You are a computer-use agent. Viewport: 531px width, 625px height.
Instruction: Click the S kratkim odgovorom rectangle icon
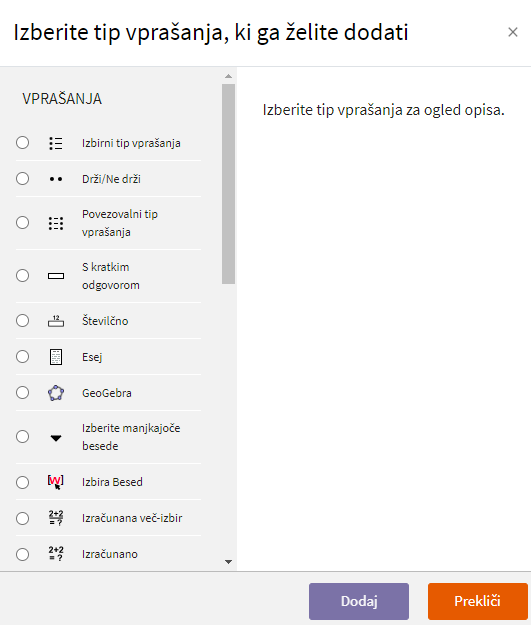[x=56, y=276]
